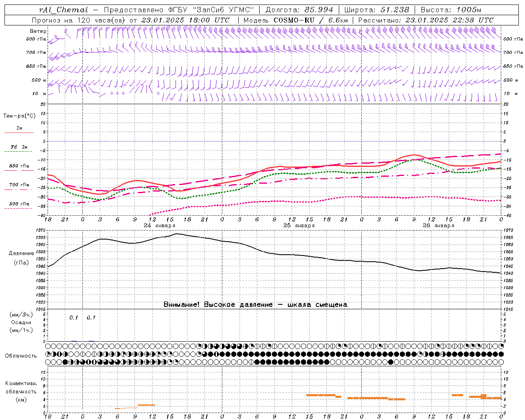525x420 pixels.
Task: Click the Высота: 1005м elevation value
Action: click(451, 10)
